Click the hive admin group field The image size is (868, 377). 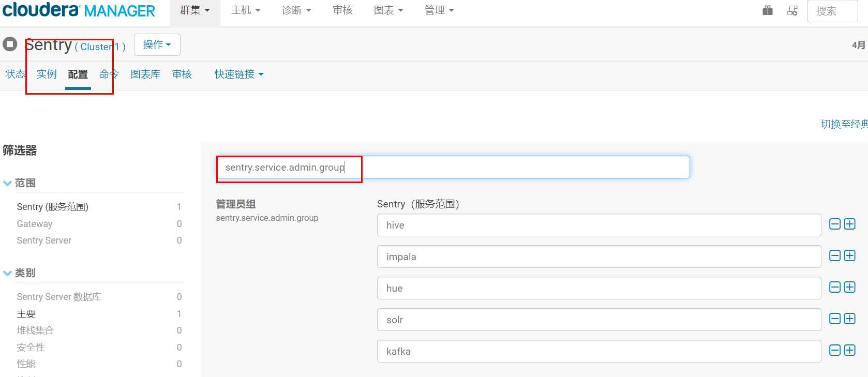pos(599,225)
